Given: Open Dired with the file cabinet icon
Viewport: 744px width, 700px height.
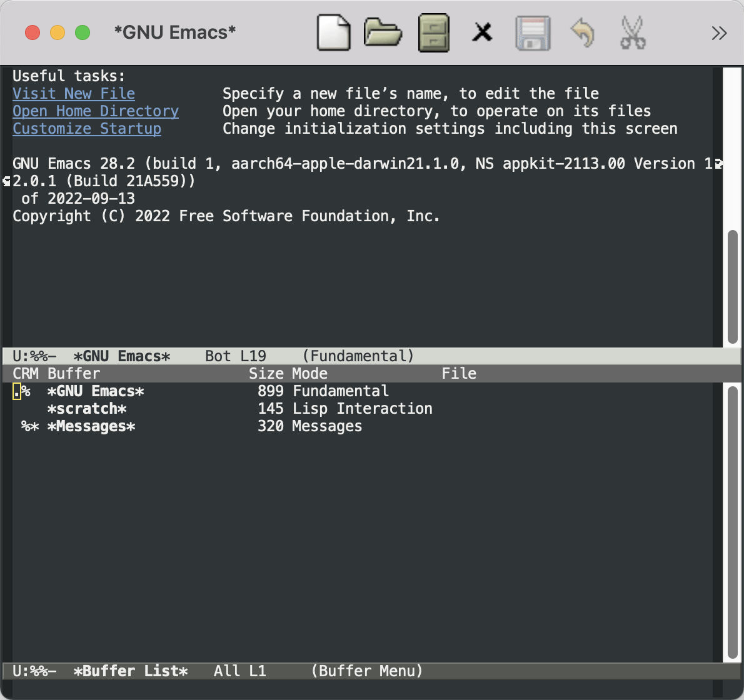Looking at the screenshot, I should pyautogui.click(x=433, y=32).
